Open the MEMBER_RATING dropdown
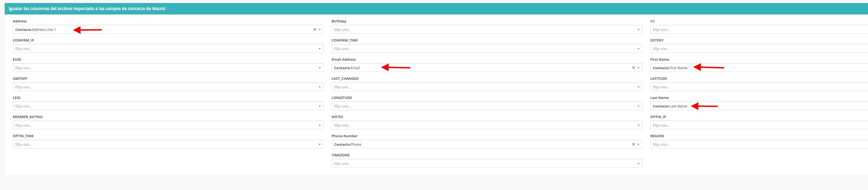 168,125
